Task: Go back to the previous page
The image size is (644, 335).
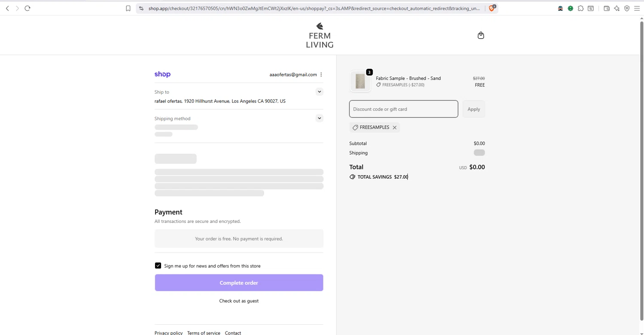Action: [7, 8]
